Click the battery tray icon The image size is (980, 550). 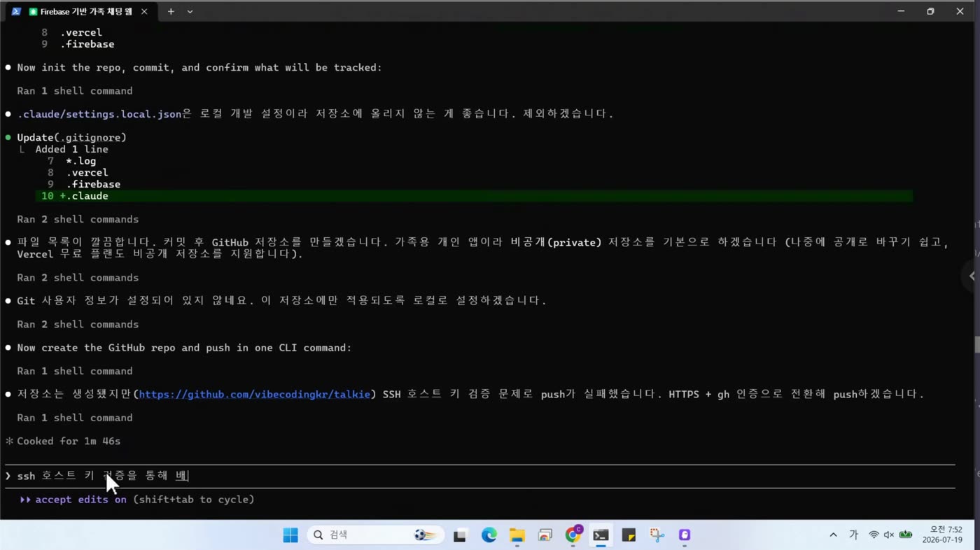point(906,535)
